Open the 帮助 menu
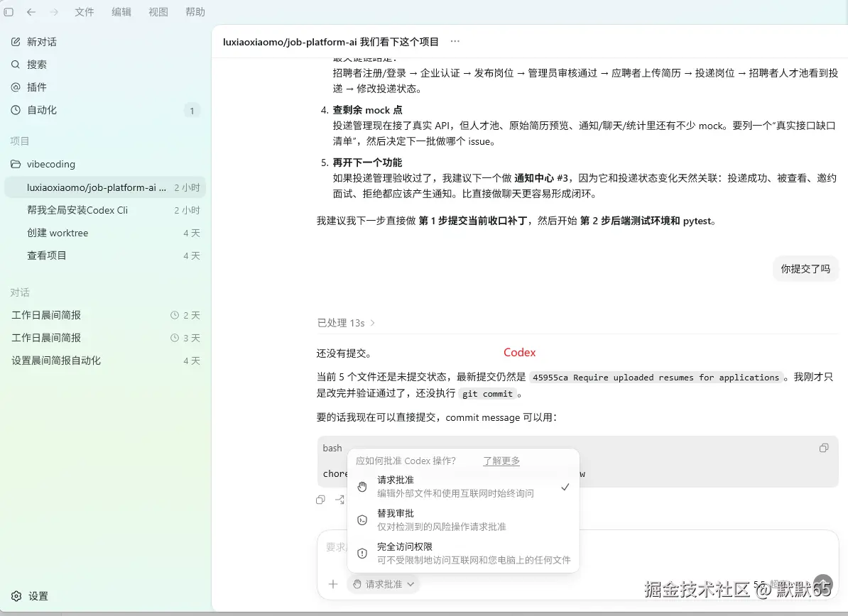This screenshot has height=616, width=848. [195, 12]
